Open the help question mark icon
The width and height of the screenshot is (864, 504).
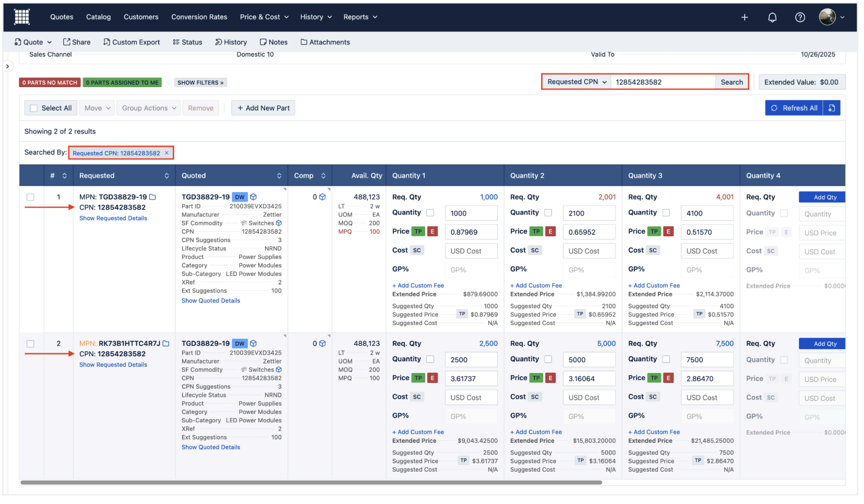click(x=800, y=17)
